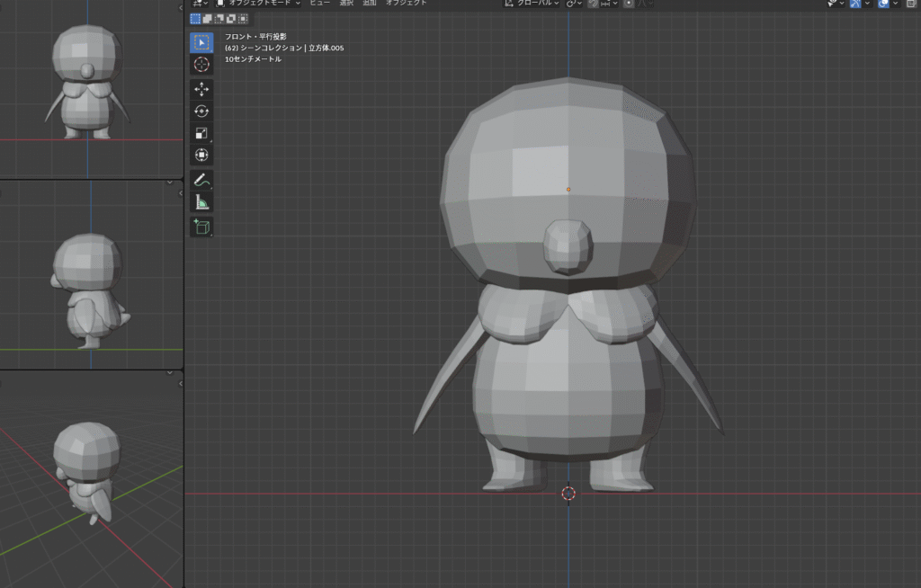Pick the Scale tool
Screen dimensions: 921x588
tap(201, 133)
